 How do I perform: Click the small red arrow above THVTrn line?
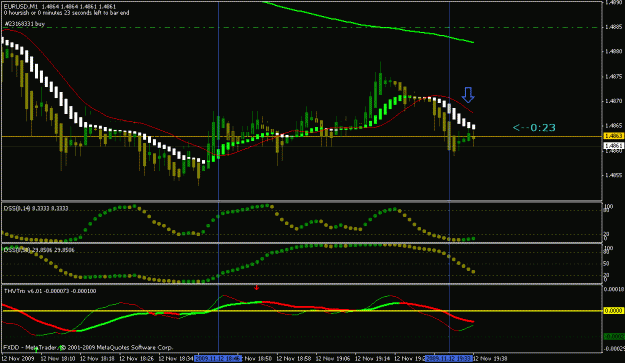257,287
